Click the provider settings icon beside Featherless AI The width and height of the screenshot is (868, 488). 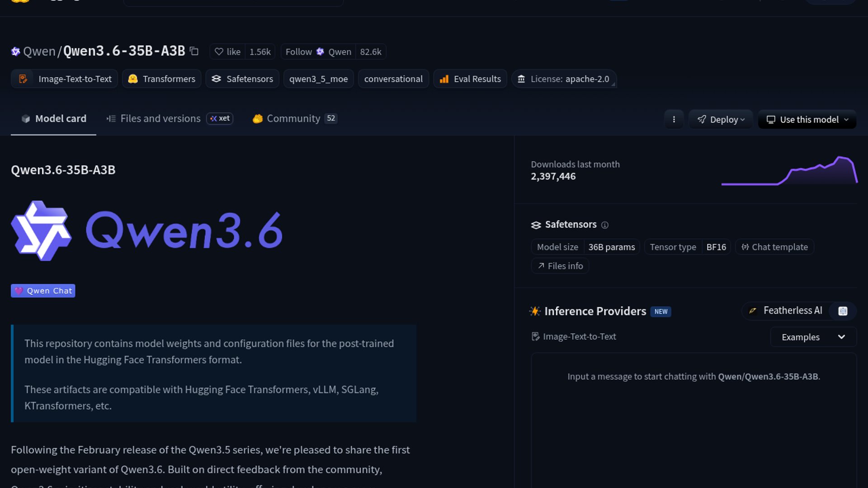843,311
